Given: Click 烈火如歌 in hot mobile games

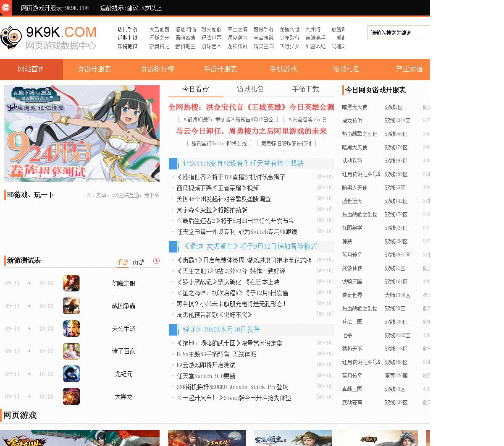Looking at the screenshot, I should coord(211,29).
